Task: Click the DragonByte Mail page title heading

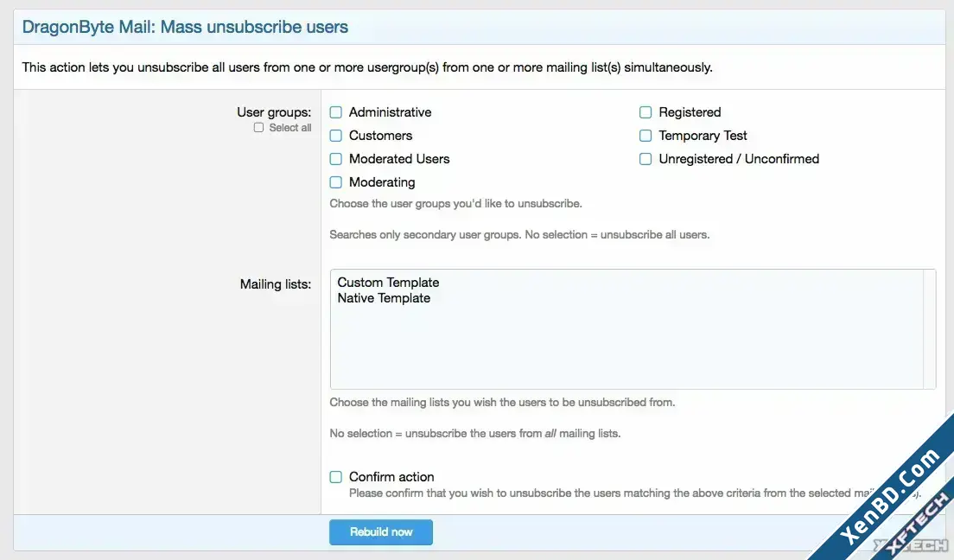Action: point(185,28)
